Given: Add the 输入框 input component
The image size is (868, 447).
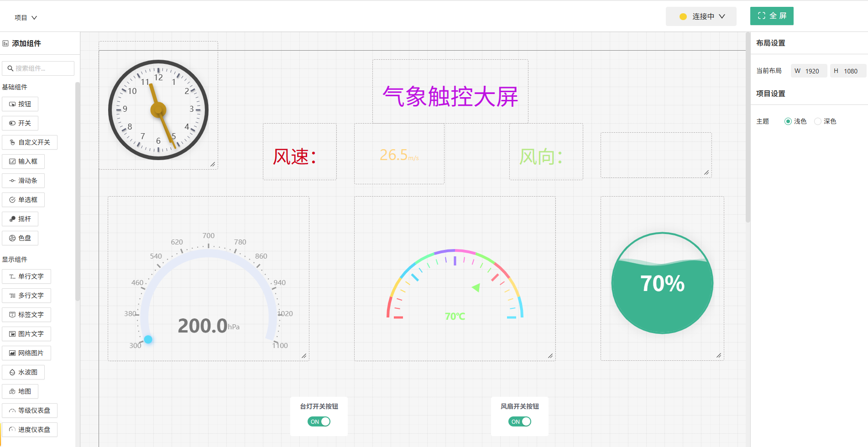Looking at the screenshot, I should 23,161.
